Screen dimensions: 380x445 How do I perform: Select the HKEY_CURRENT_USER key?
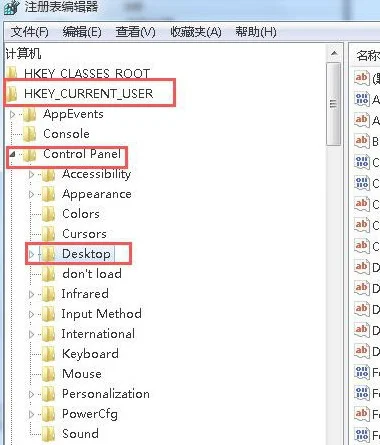pyautogui.click(x=88, y=94)
